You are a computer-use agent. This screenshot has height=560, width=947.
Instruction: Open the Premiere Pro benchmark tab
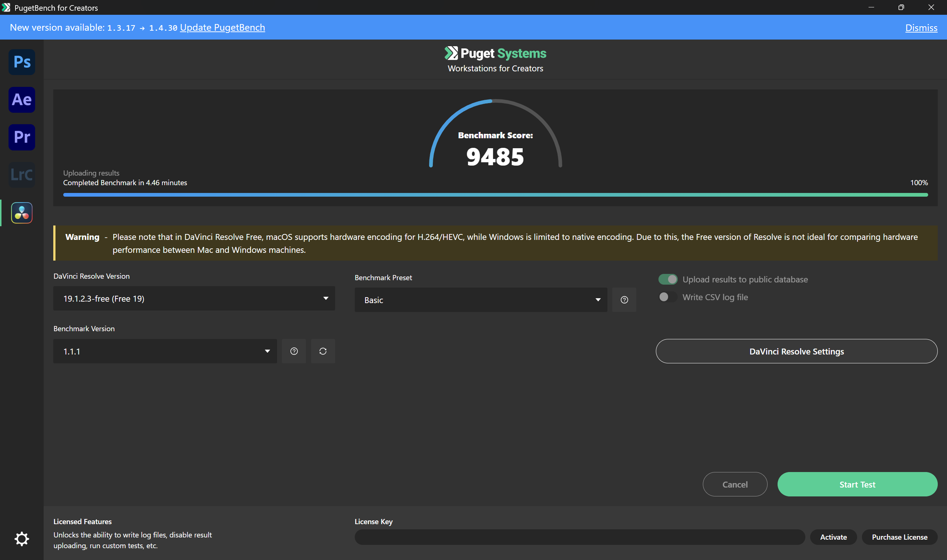point(22,137)
